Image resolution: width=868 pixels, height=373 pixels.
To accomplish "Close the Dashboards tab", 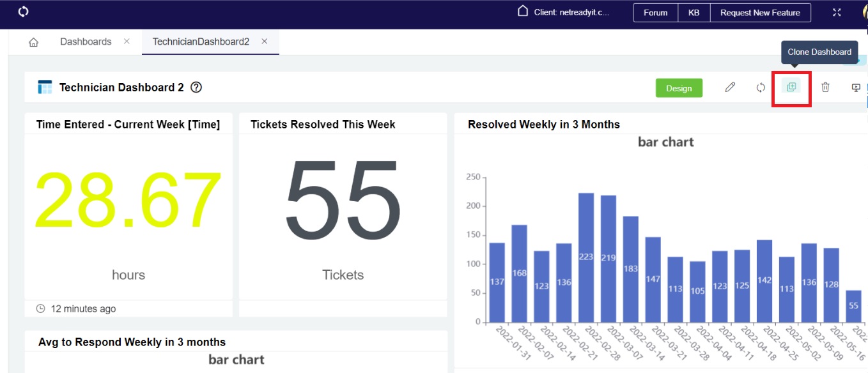I will tap(127, 42).
